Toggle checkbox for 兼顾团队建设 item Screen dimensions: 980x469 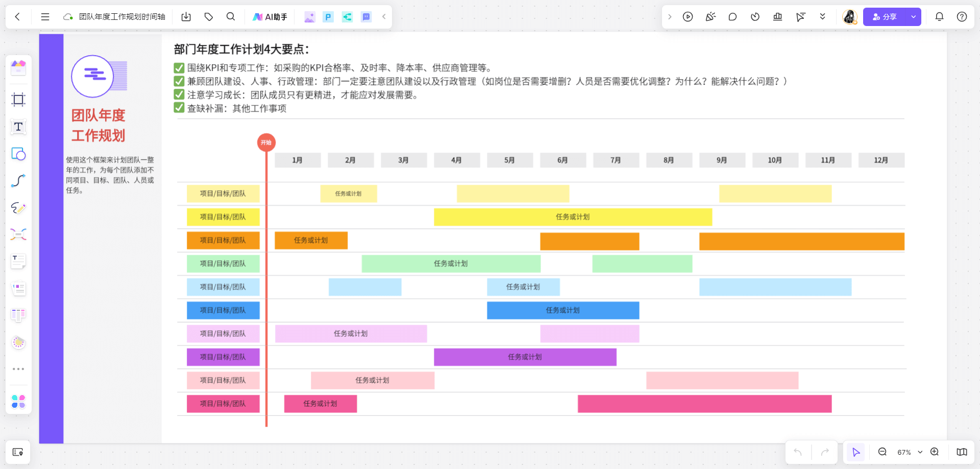coord(179,81)
